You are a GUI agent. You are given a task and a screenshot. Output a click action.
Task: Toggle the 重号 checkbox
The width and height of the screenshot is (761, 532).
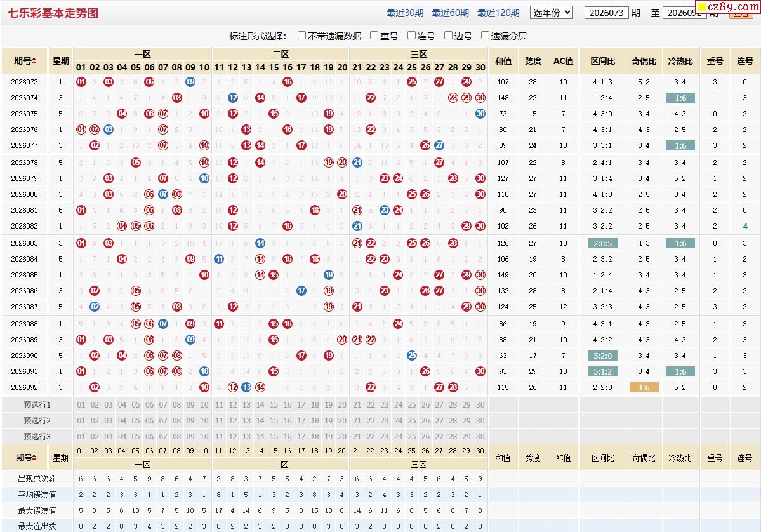tap(374, 36)
